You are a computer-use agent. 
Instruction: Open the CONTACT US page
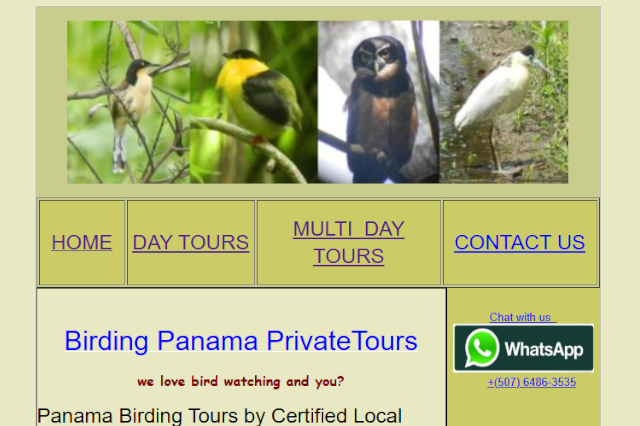point(520,242)
